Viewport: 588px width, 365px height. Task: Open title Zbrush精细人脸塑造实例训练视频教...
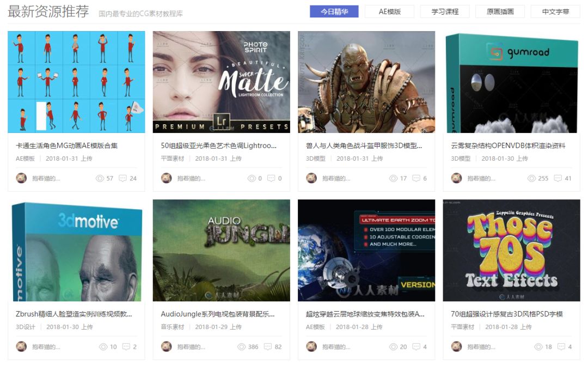[x=74, y=314]
